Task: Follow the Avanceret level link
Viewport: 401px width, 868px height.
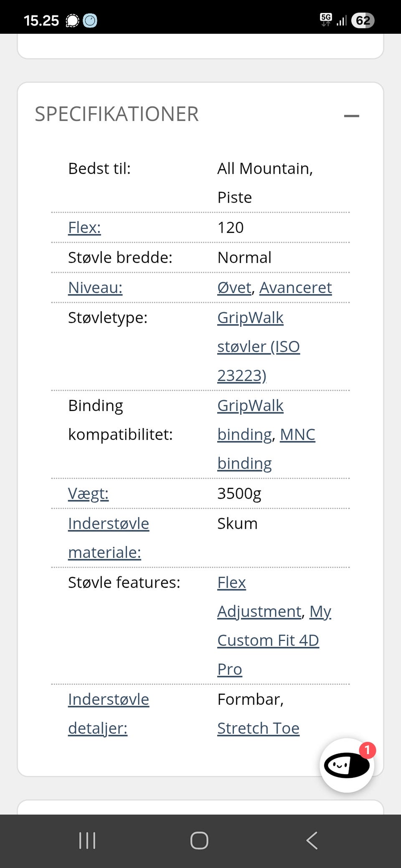Action: click(295, 288)
